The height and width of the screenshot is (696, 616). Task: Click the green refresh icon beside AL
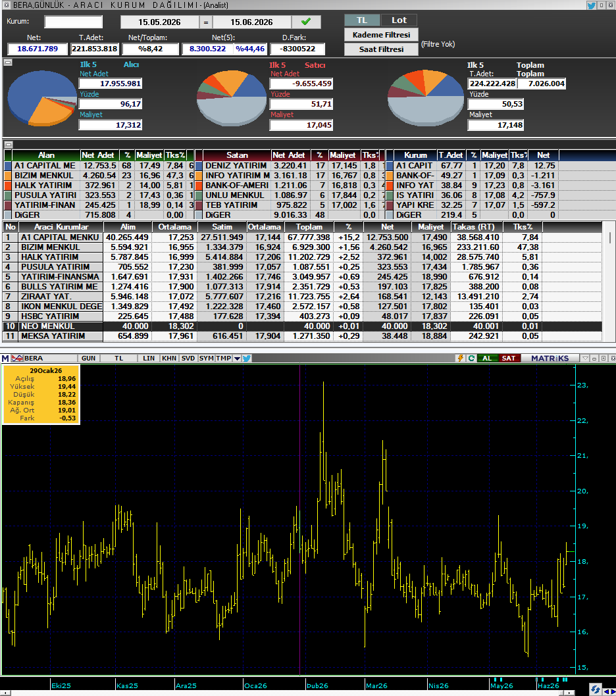coord(471,359)
